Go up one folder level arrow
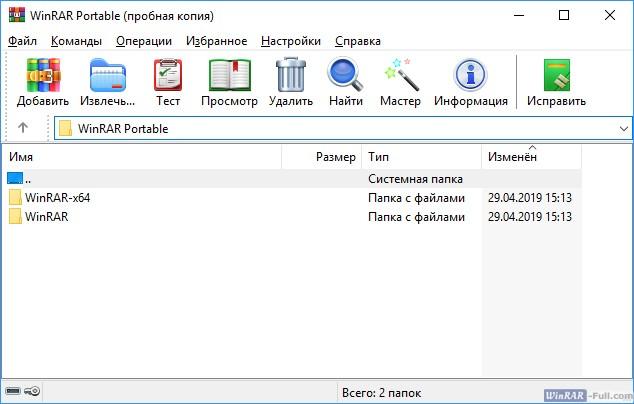This screenshot has width=634, height=404. [23, 128]
